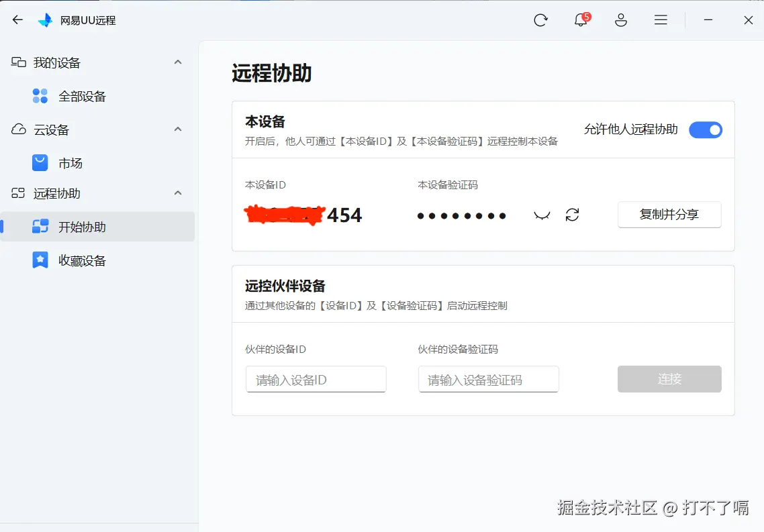
Task: Click the 本设备ID label
Action: (x=266, y=185)
